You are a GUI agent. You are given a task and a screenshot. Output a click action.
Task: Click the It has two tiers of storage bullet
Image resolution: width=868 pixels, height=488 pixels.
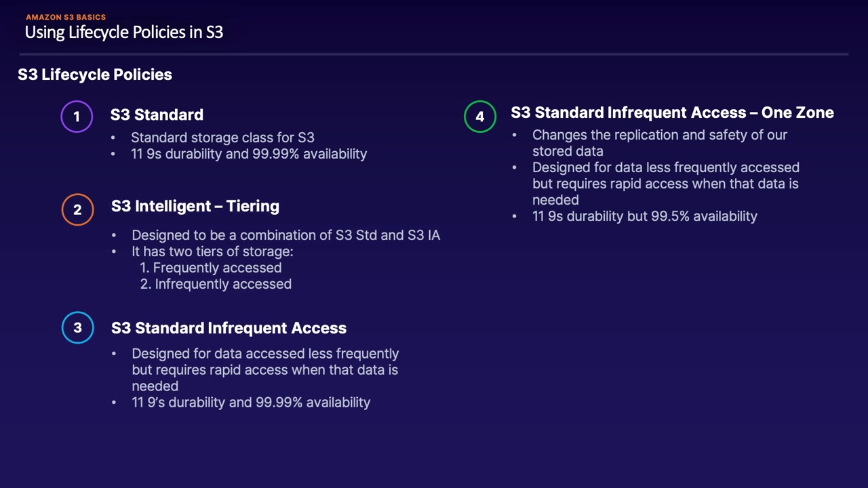point(212,251)
